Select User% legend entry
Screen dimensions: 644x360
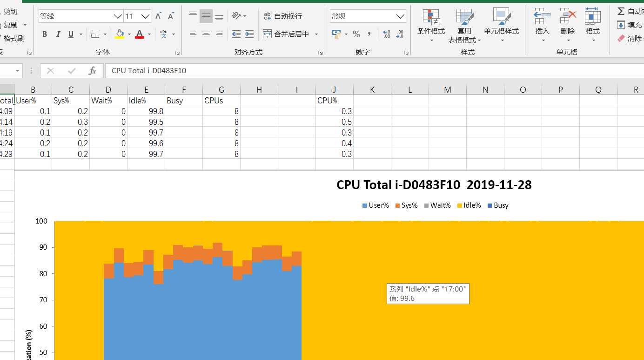pyautogui.click(x=376, y=205)
